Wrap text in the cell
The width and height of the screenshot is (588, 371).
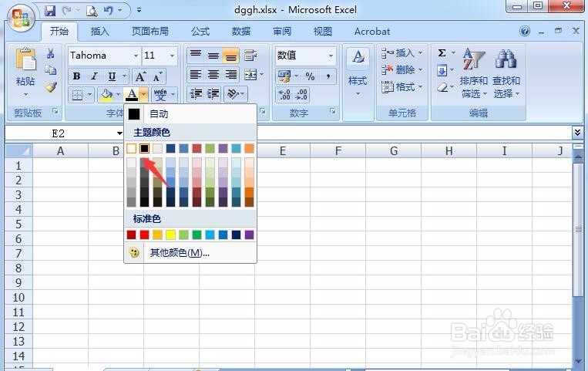[x=250, y=56]
